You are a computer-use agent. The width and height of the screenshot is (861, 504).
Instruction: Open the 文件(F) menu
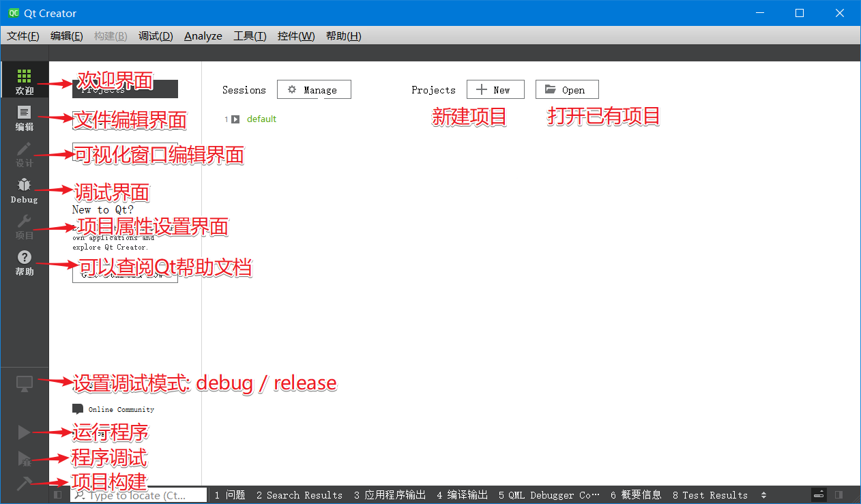pos(23,36)
